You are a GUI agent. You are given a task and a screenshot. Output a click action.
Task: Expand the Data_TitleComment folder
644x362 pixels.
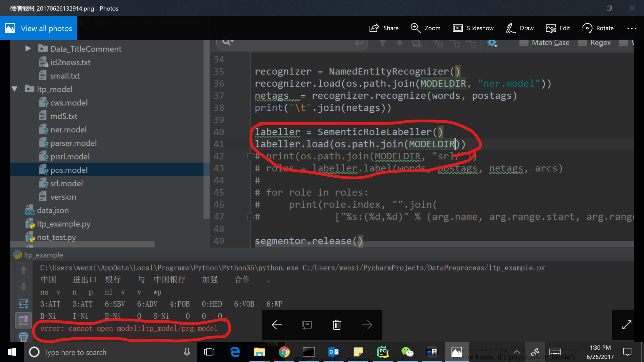pos(28,48)
